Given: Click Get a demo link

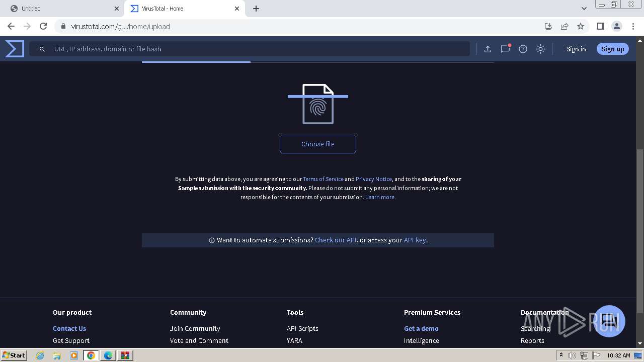Looking at the screenshot, I should 421,328.
